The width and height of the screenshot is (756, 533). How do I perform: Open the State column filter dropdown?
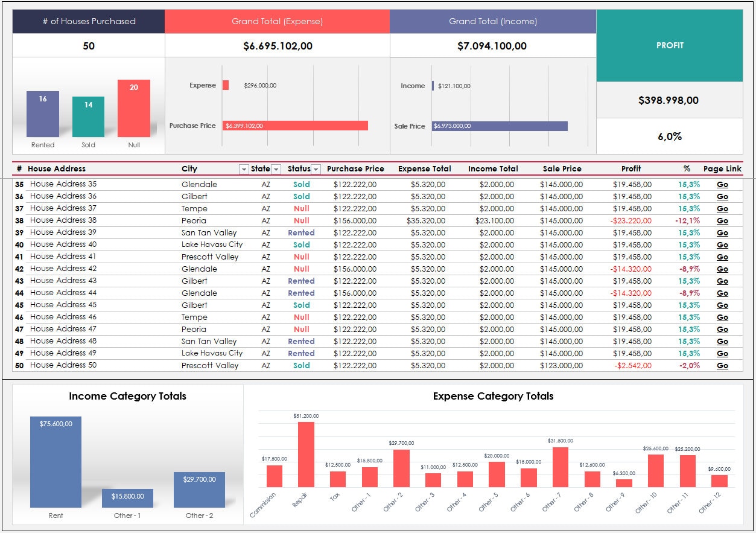click(x=276, y=169)
